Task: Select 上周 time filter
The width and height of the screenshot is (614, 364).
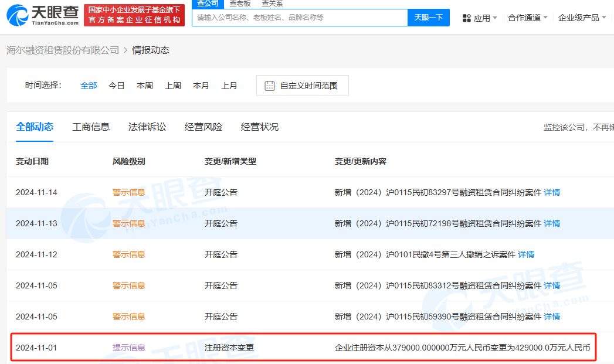Action: [172, 86]
